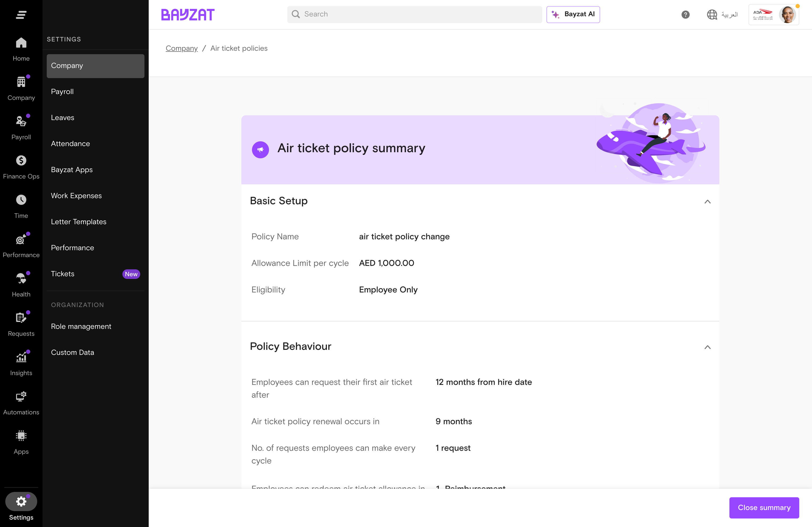Open Tickets settings marked New
812x527 pixels.
pos(96,274)
